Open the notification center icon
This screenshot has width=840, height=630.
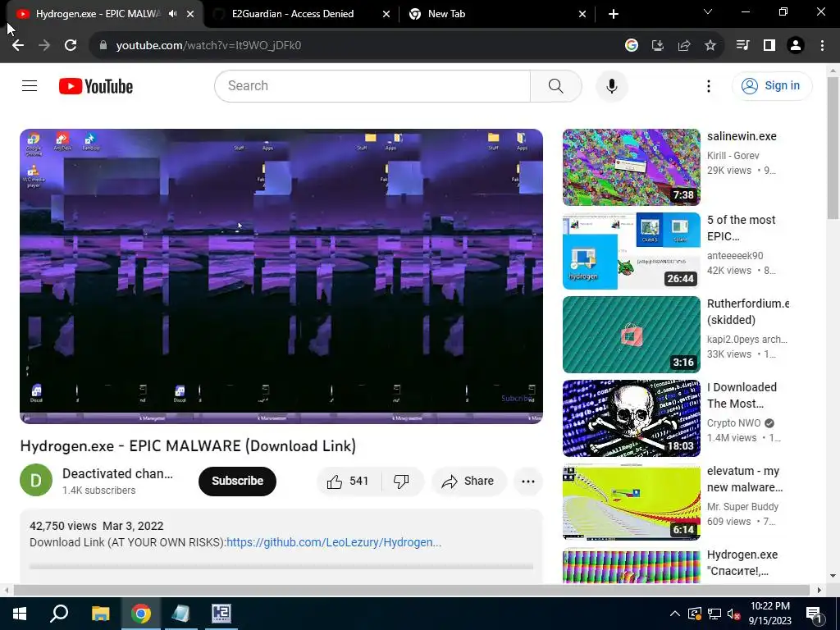(x=814, y=614)
